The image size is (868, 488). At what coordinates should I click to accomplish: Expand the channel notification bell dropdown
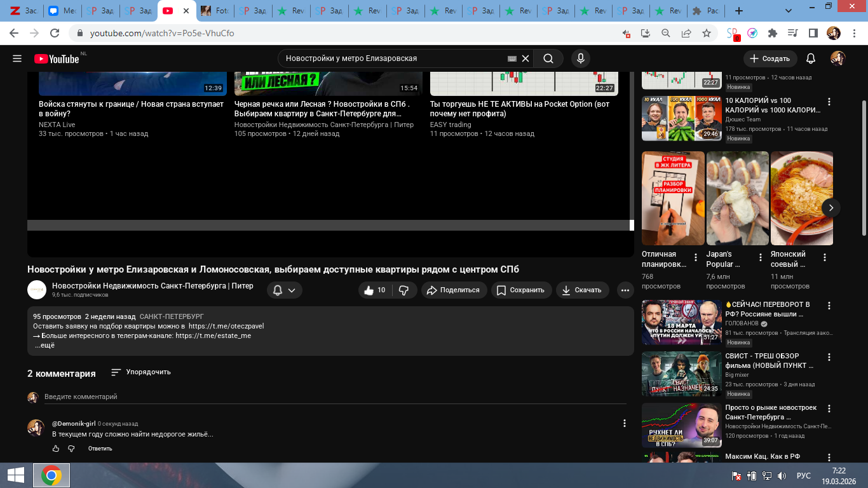pos(284,290)
